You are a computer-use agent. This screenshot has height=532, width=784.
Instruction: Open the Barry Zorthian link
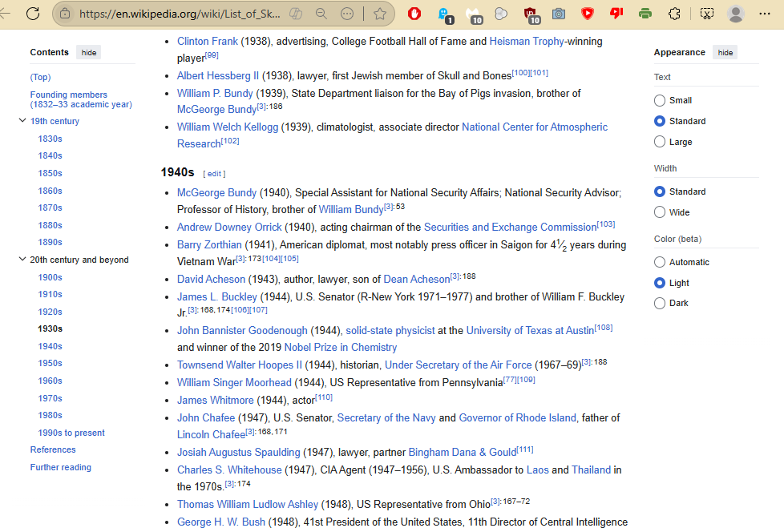point(209,244)
